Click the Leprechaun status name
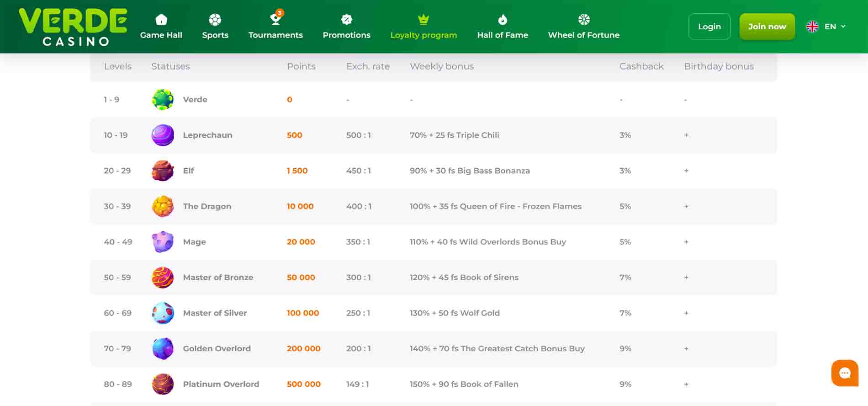The image size is (868, 406). 207,135
